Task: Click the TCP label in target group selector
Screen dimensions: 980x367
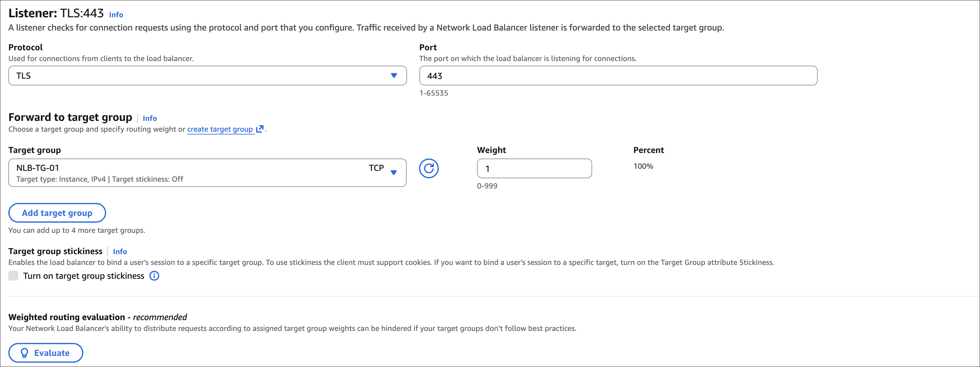Action: pyautogui.click(x=376, y=168)
